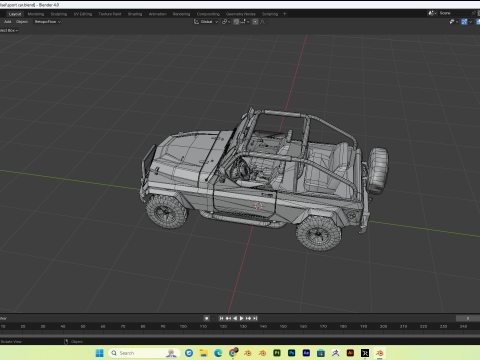Screen dimensions: 480x360
Task: Open the Sculpting workspace tab
Action: pos(59,14)
